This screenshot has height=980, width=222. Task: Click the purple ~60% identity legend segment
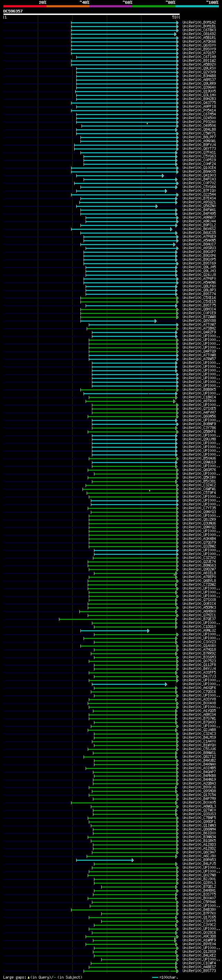click(111, 6)
